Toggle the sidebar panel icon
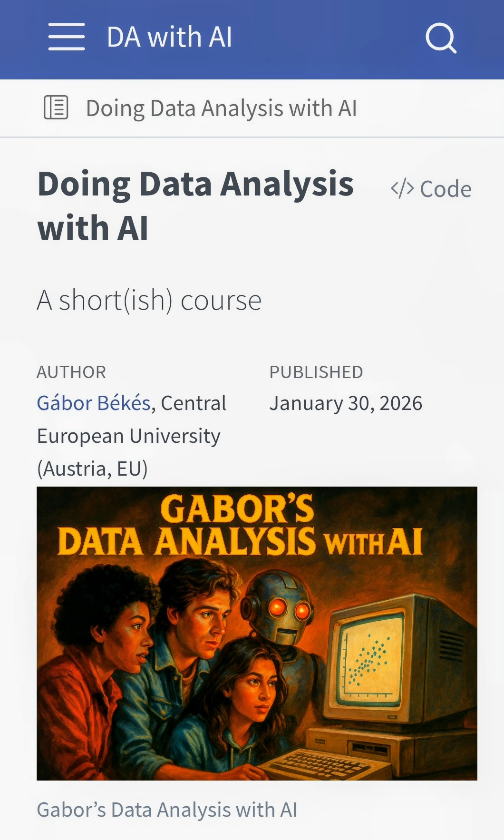The width and height of the screenshot is (504, 840). pyautogui.click(x=56, y=107)
